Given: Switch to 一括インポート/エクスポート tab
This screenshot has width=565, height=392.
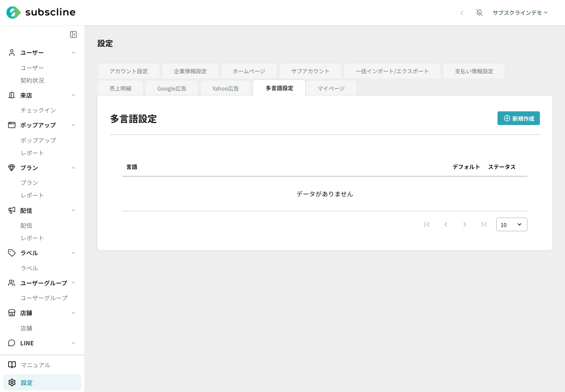Looking at the screenshot, I should point(392,71).
